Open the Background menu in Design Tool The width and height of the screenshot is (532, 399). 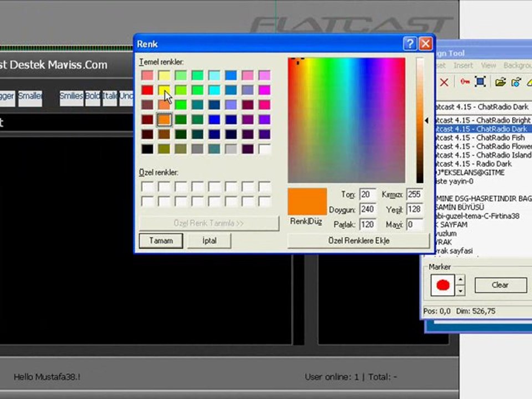[518, 65]
